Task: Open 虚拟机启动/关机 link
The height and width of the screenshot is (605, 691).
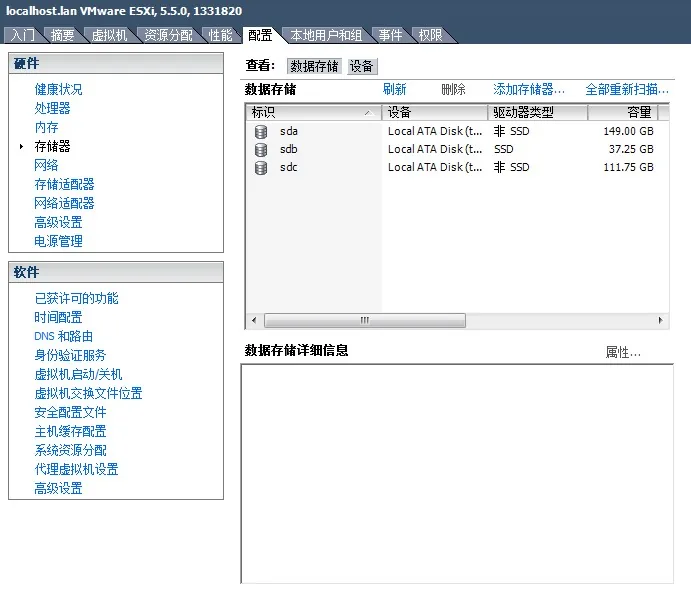Action: click(x=78, y=374)
